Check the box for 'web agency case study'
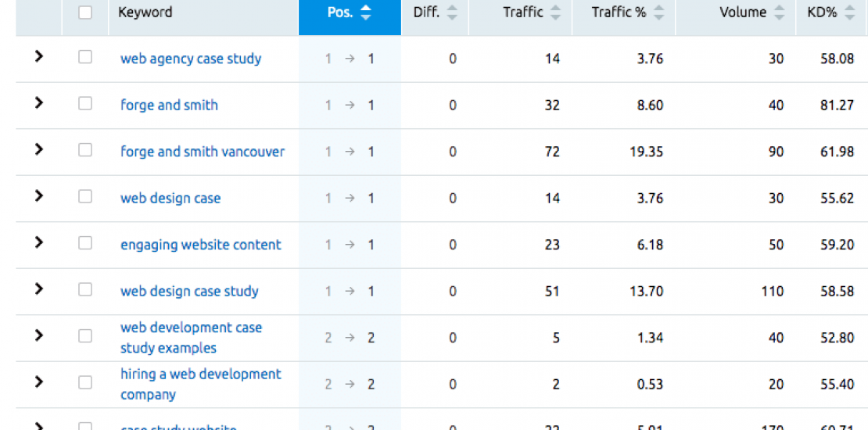Image resolution: width=868 pixels, height=430 pixels. point(85,57)
